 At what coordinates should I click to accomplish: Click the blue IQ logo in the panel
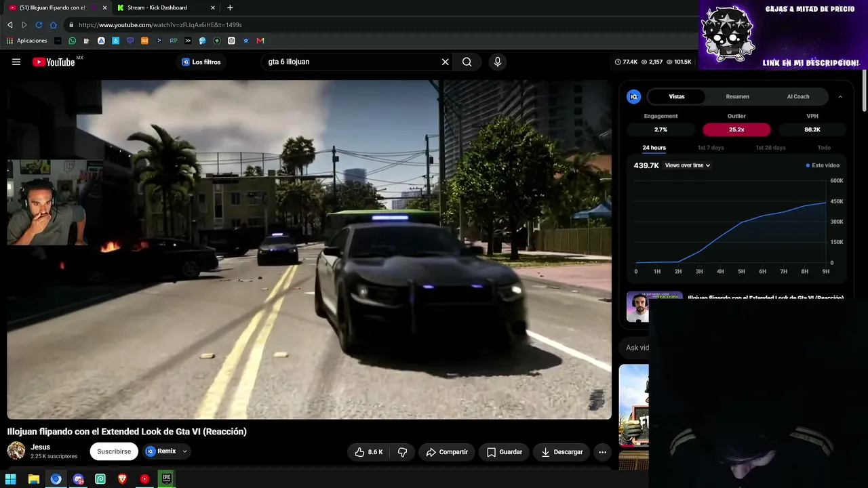[634, 97]
